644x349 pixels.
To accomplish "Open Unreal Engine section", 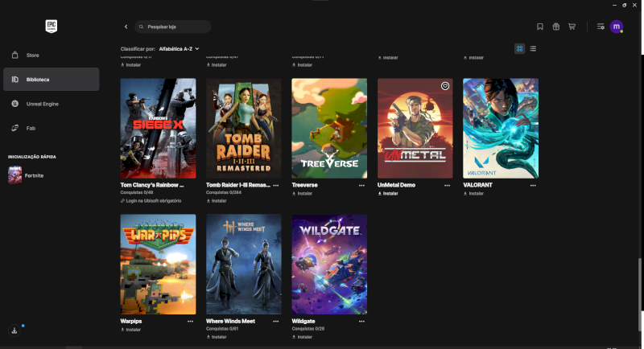I will pyautogui.click(x=51, y=104).
